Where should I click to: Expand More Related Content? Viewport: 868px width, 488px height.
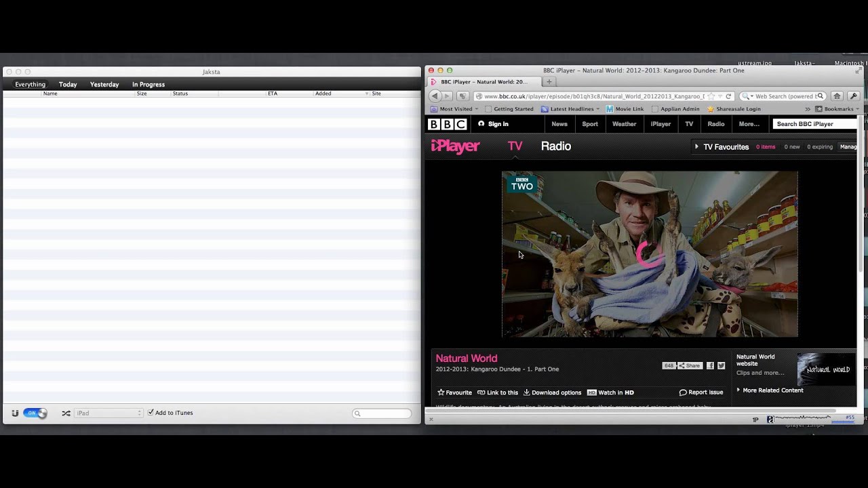[770, 390]
